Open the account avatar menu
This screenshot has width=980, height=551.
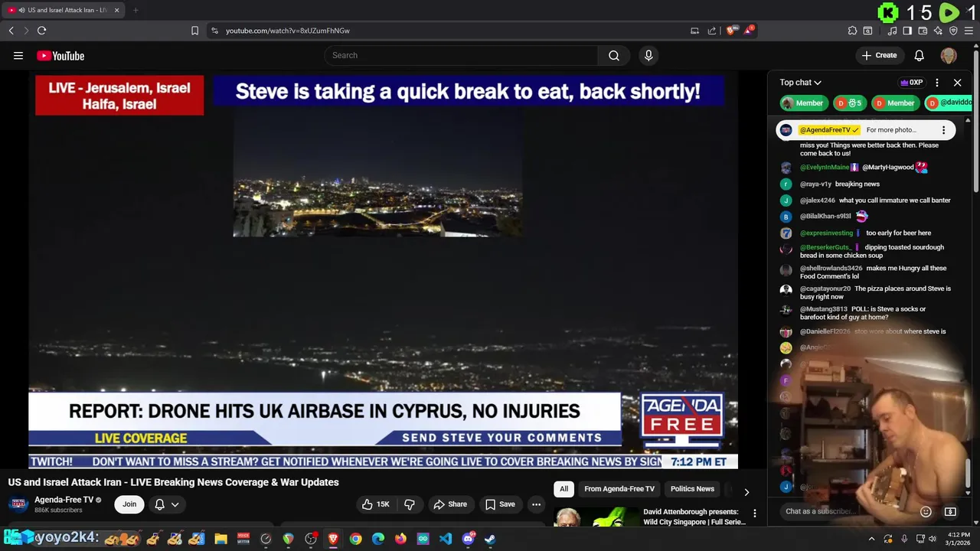click(949, 55)
